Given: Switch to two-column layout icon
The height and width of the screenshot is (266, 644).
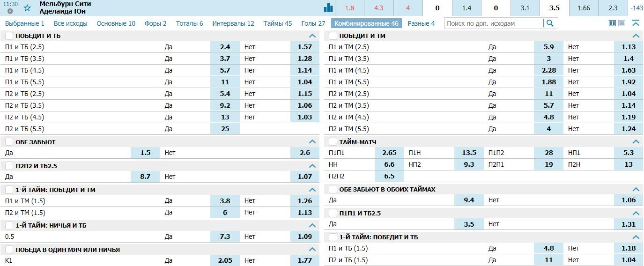Looking at the screenshot, I should click(612, 23).
